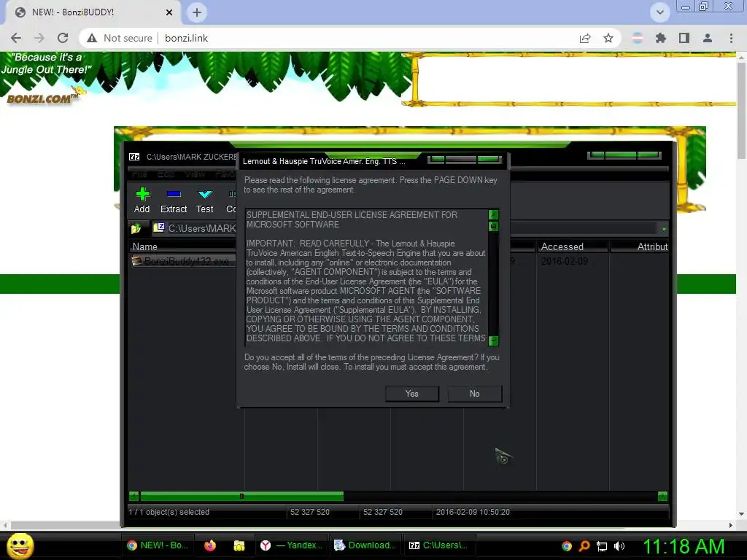Click the license text scroll down arrow
This screenshot has width=747, height=560.
[494, 341]
